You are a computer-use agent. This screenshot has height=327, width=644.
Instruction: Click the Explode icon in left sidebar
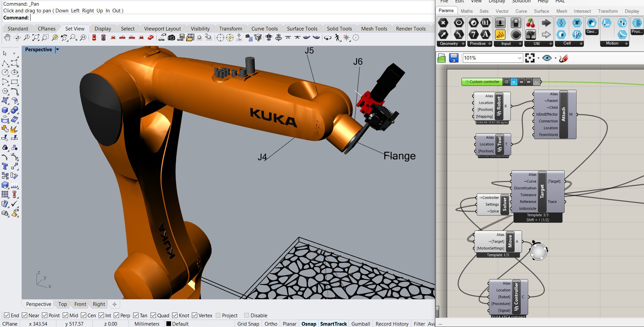[x=14, y=129]
